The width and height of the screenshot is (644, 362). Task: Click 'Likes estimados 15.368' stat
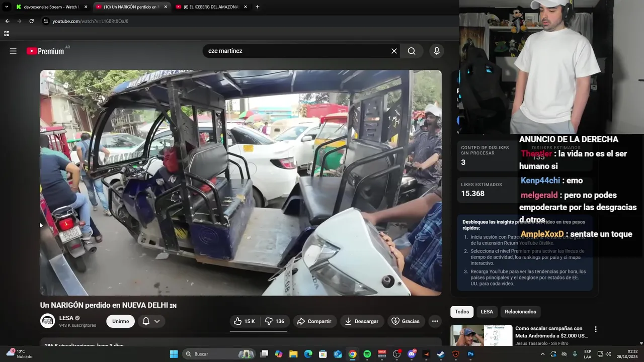pos(488,189)
